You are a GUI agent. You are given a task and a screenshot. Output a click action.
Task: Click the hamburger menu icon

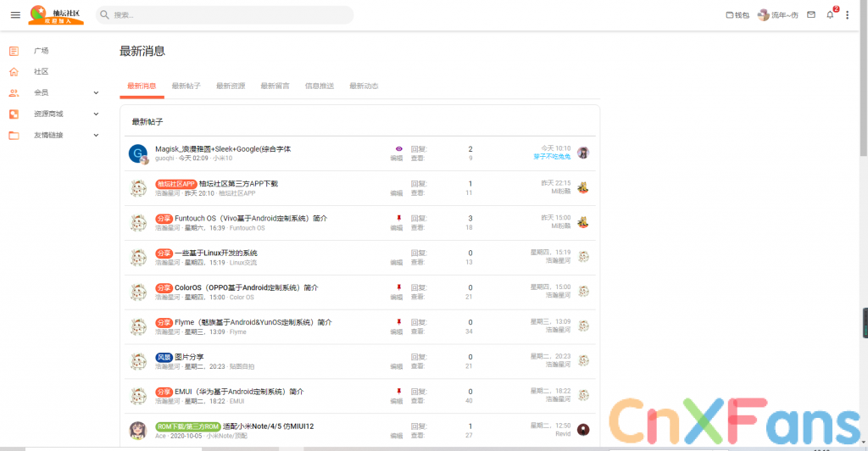click(x=15, y=15)
